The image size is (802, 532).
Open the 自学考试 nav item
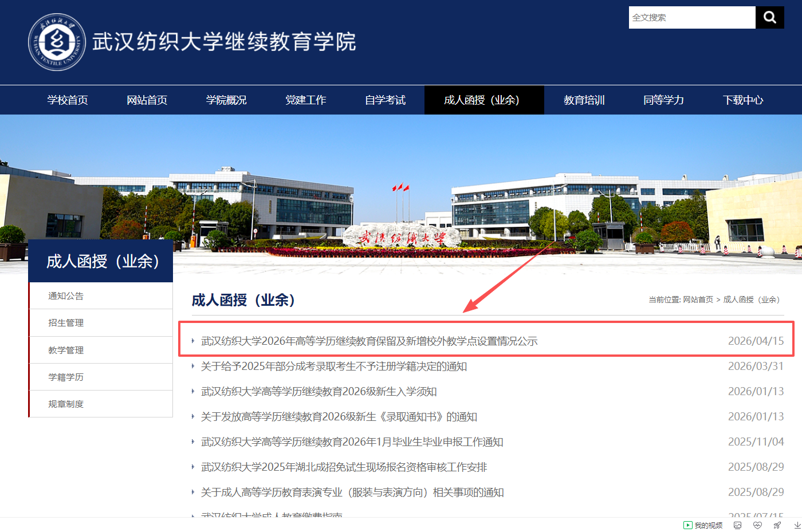[385, 100]
